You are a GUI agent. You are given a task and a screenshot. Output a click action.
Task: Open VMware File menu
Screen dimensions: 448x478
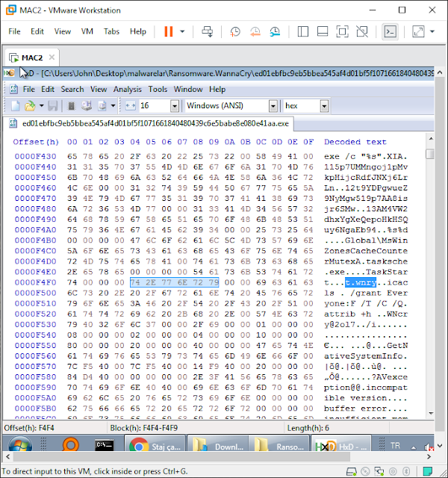pos(14,31)
